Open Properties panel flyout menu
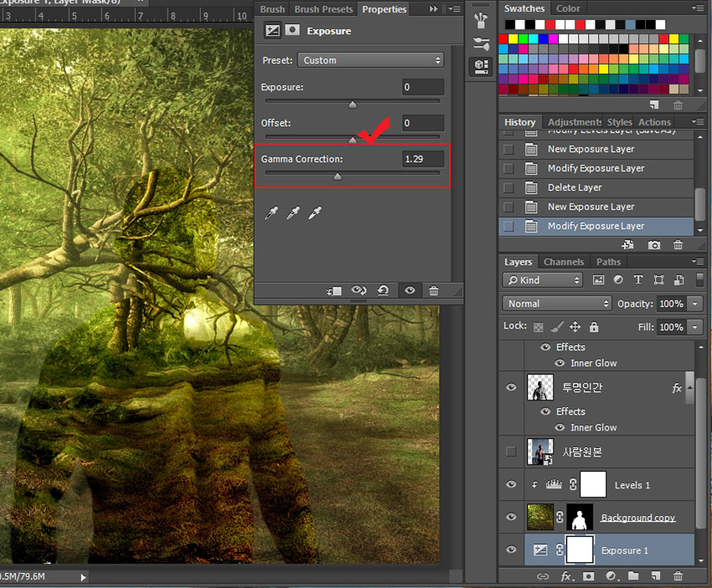Screen dimensions: 712x588 [x=454, y=8]
